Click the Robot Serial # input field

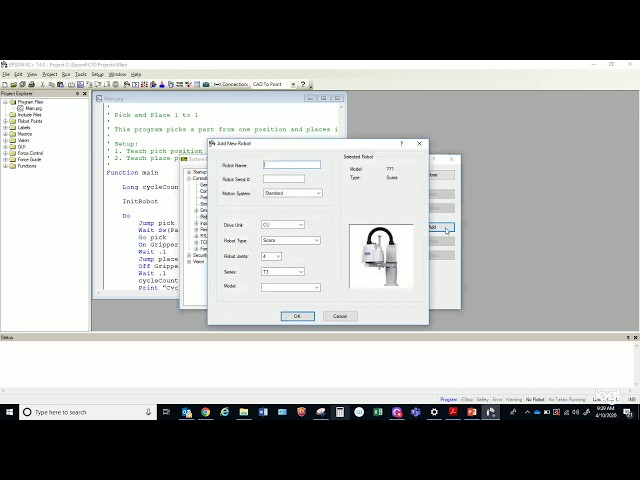[284, 179]
